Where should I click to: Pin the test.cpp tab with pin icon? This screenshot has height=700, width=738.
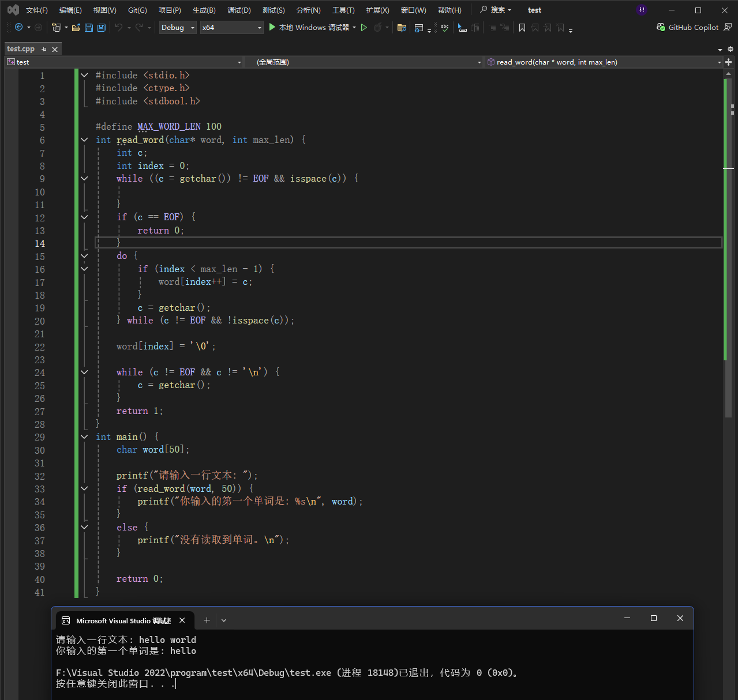(44, 50)
